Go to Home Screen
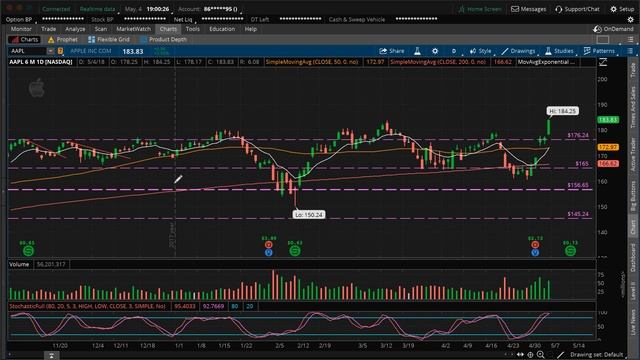The image size is (640, 360). coord(480,9)
